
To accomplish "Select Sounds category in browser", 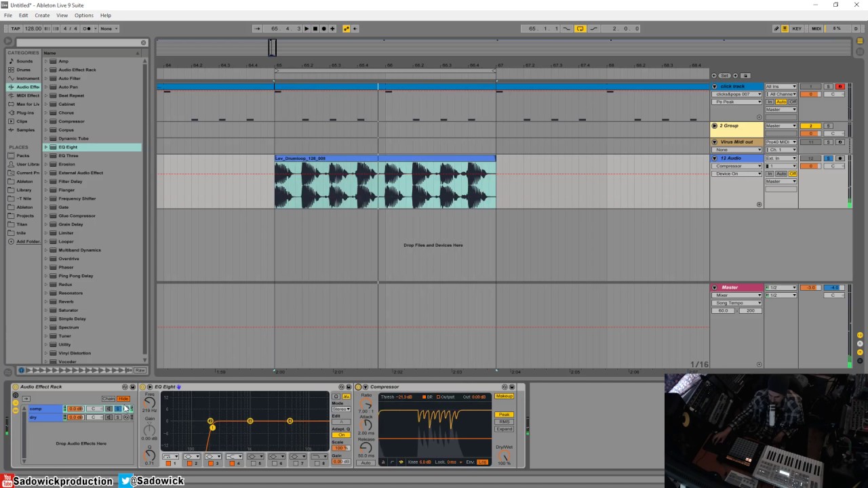I will (x=24, y=61).
